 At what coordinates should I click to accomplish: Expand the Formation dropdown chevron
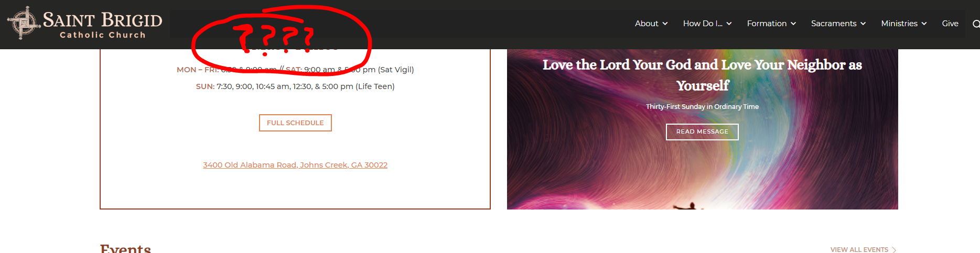pyautogui.click(x=793, y=24)
